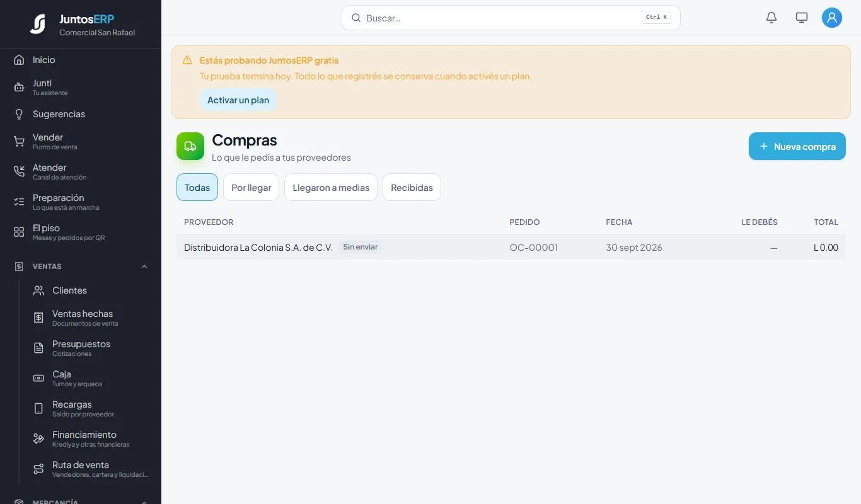Click the Activar un plan button
The height and width of the screenshot is (504, 861).
point(238,100)
